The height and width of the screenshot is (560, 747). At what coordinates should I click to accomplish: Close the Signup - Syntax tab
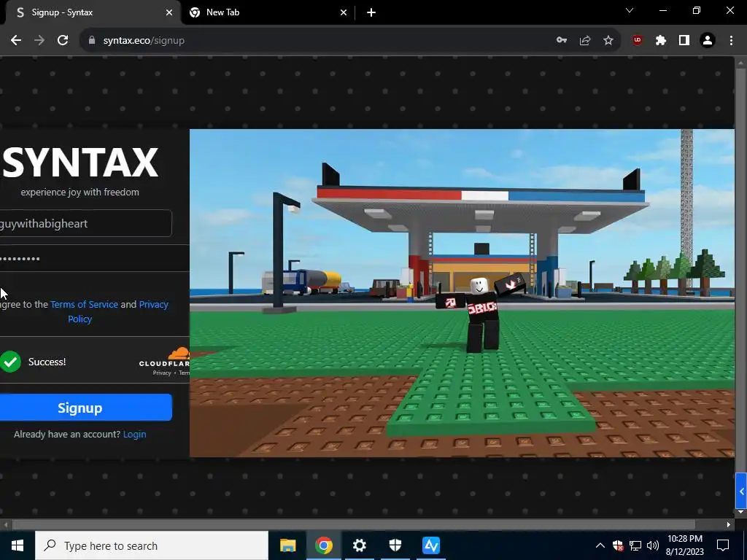(x=169, y=13)
